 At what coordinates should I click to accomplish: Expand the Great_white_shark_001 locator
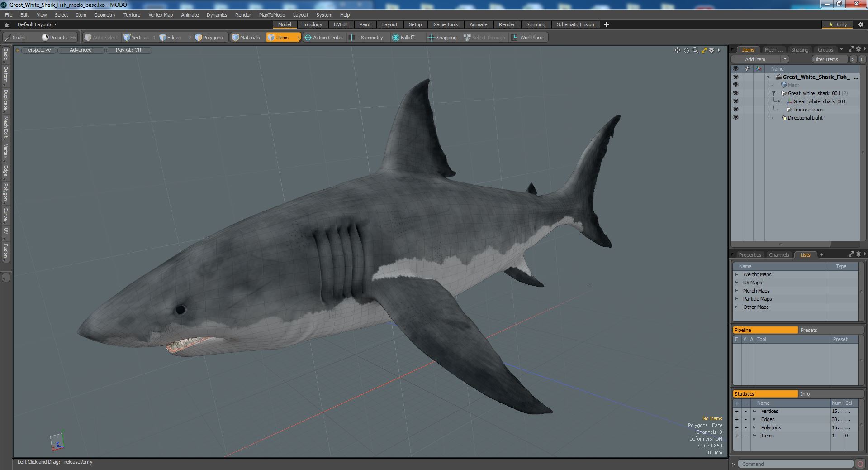779,101
